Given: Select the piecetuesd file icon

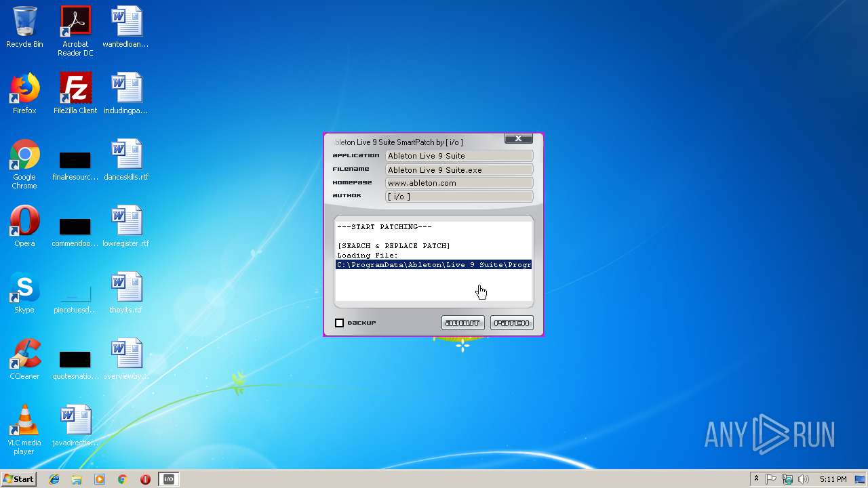Looking at the screenshot, I should 75,297.
